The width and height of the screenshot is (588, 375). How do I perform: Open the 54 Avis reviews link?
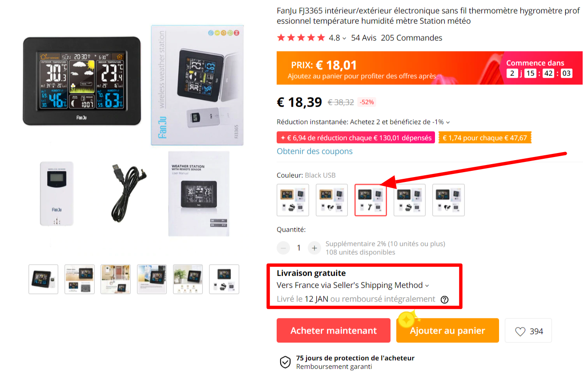(364, 38)
